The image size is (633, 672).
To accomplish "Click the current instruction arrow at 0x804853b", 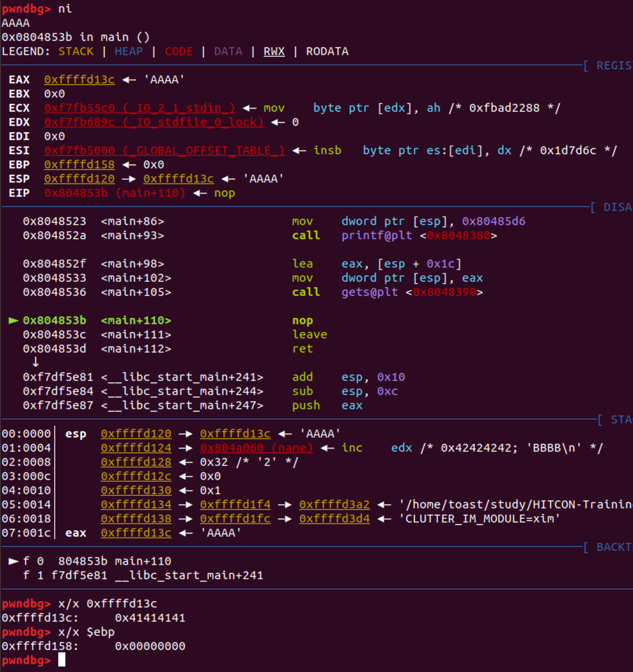I will coord(14,320).
